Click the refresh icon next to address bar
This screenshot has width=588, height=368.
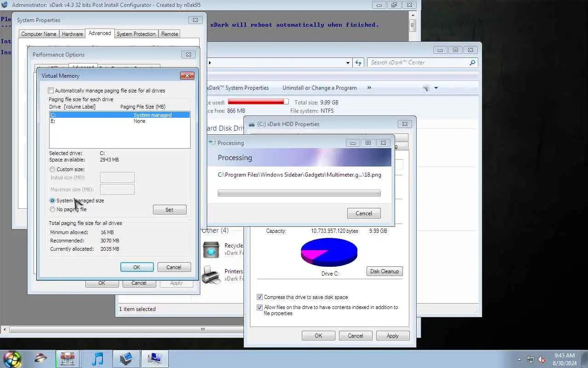[358, 63]
